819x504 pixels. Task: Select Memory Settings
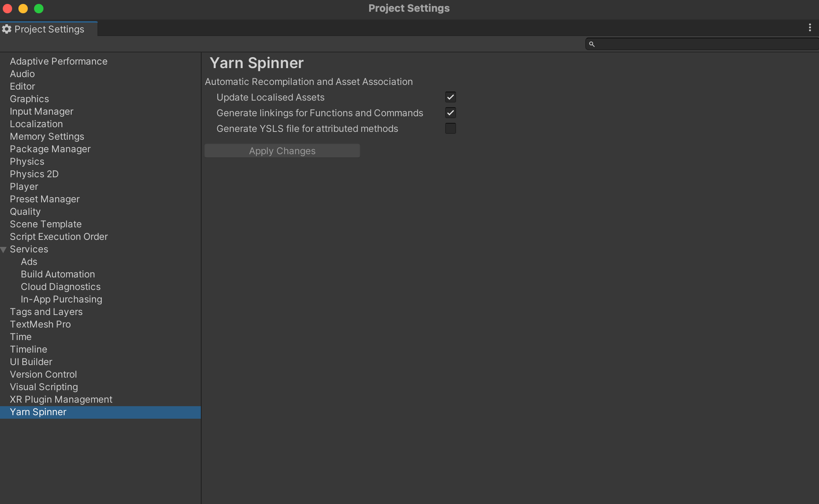[x=47, y=136]
